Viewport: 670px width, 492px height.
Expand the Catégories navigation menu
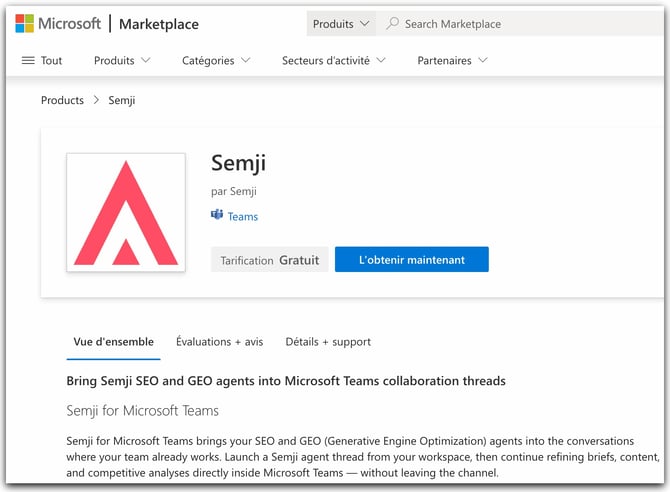(216, 60)
